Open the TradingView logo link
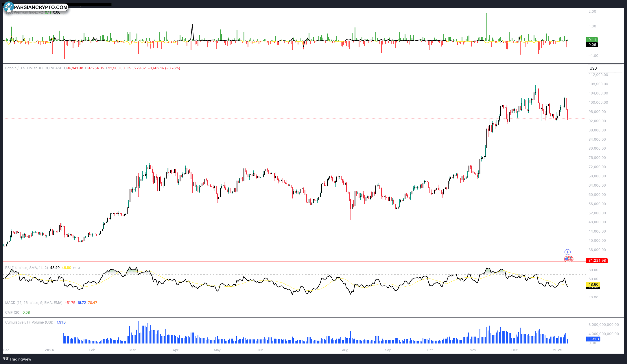627x364 pixels. tap(17, 359)
